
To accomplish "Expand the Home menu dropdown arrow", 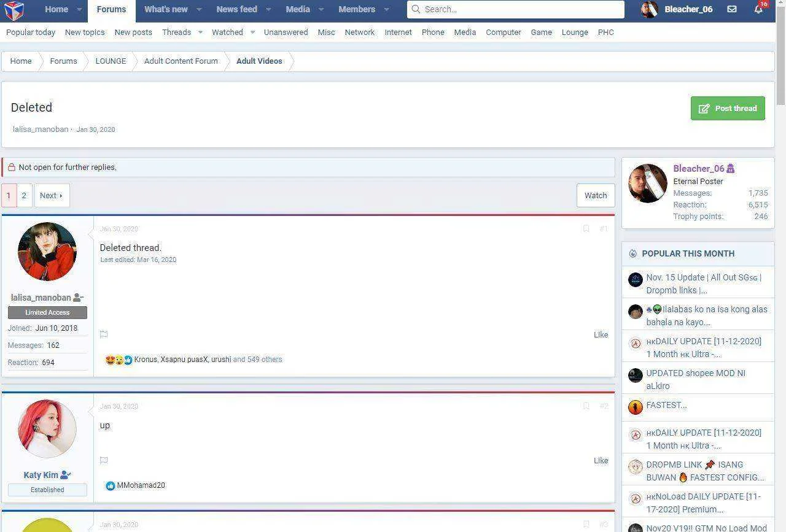I will point(79,10).
